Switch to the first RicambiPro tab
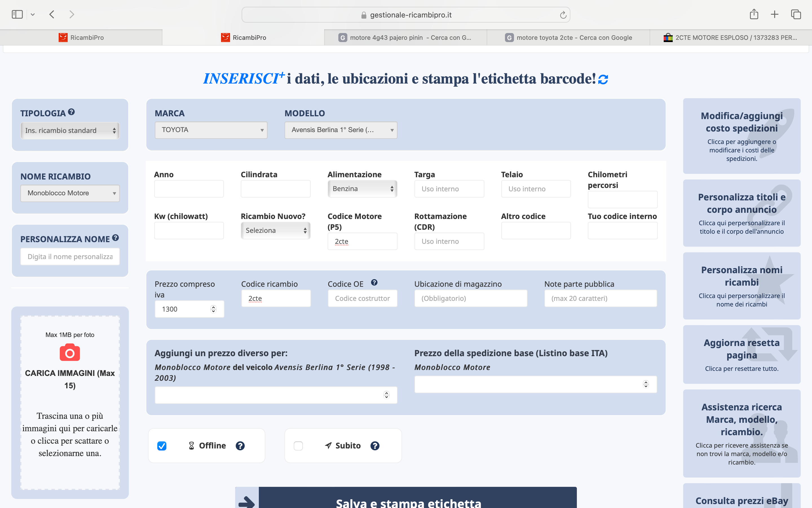812x508 pixels. 81,38
